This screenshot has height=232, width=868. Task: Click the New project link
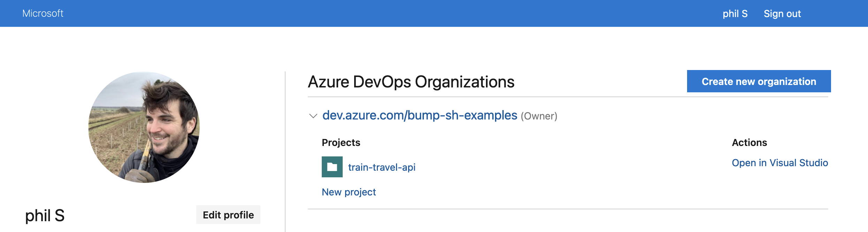point(349,192)
